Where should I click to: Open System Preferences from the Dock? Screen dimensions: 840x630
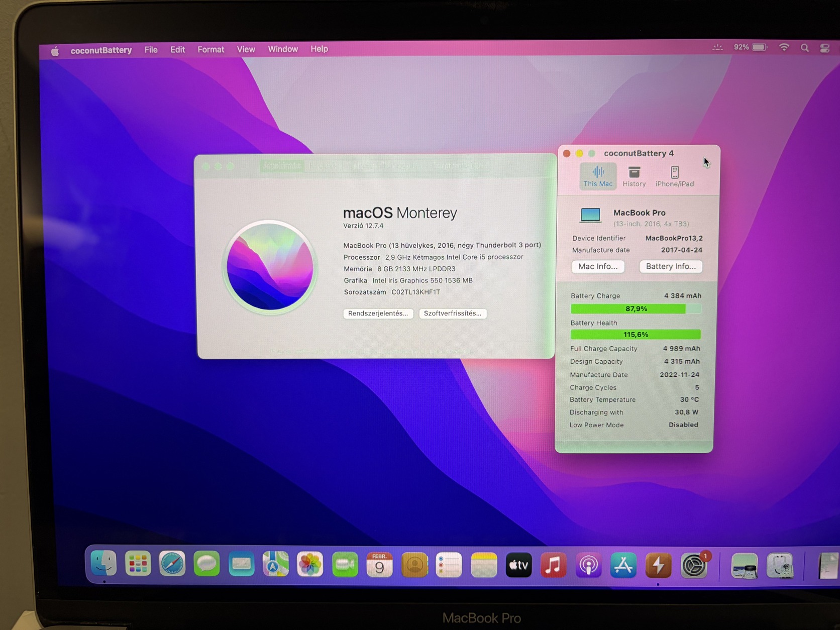[x=694, y=566]
